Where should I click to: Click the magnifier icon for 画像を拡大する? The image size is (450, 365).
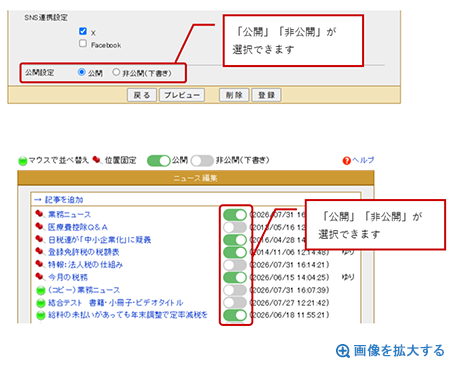tap(343, 351)
